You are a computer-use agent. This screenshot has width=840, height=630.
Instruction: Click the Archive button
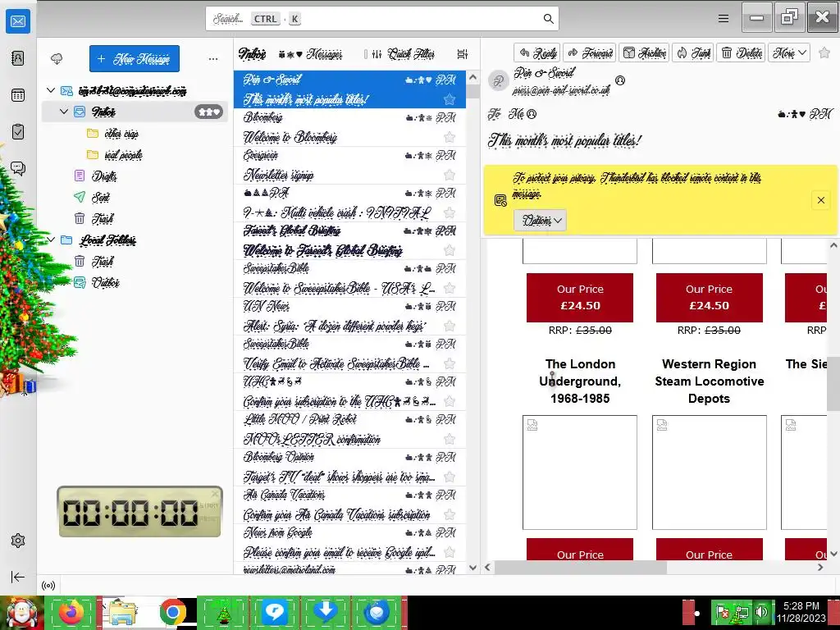[x=645, y=52]
